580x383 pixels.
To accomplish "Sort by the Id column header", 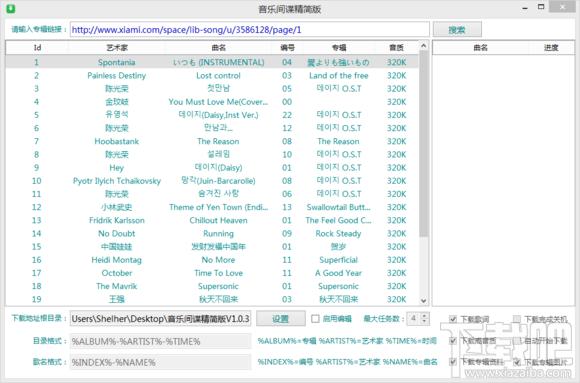I will click(37, 47).
